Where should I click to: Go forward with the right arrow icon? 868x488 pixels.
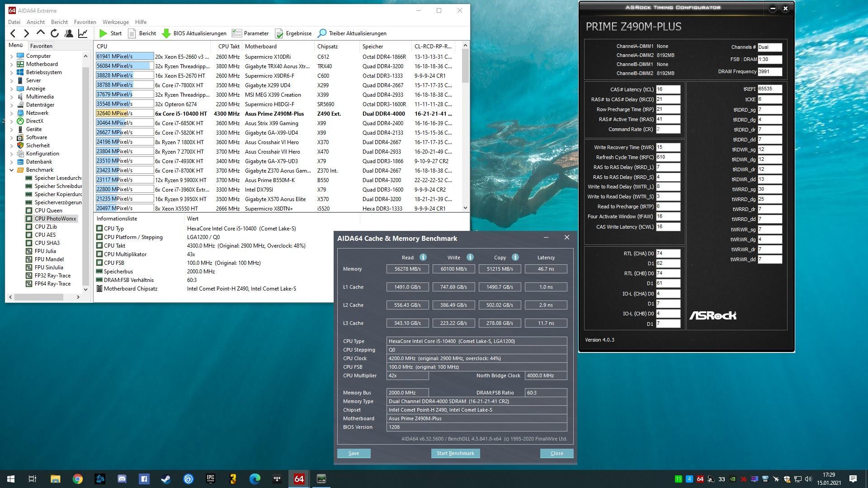pyautogui.click(x=26, y=33)
